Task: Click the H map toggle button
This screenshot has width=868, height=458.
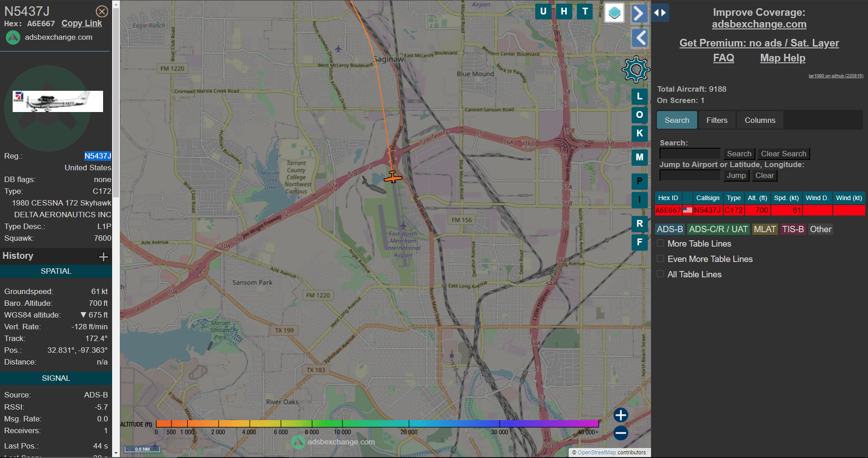Action: pos(564,11)
